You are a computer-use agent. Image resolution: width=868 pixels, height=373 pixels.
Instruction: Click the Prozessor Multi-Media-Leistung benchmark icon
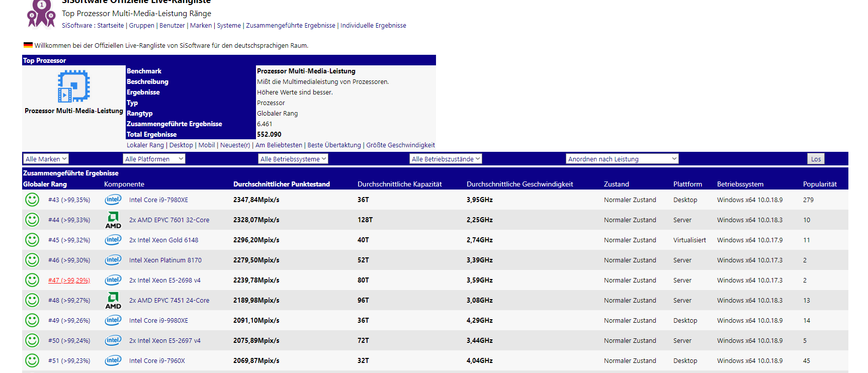(73, 86)
